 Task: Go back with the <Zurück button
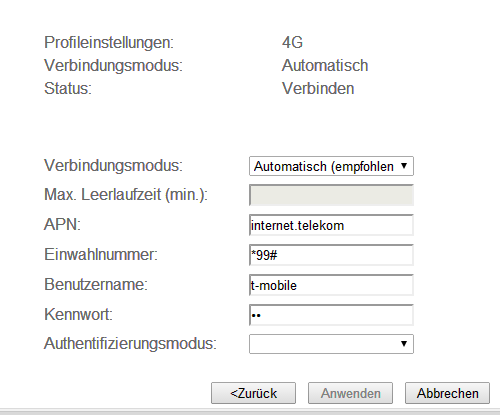(253, 393)
